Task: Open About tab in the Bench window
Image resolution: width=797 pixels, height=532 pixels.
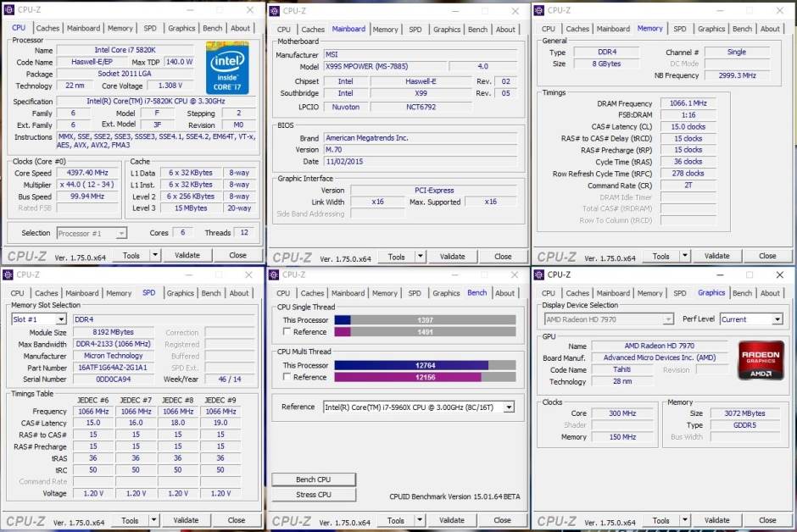Action: click(505, 293)
